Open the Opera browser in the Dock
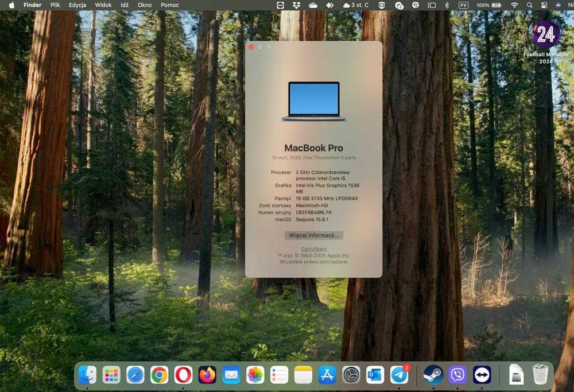 point(184,375)
